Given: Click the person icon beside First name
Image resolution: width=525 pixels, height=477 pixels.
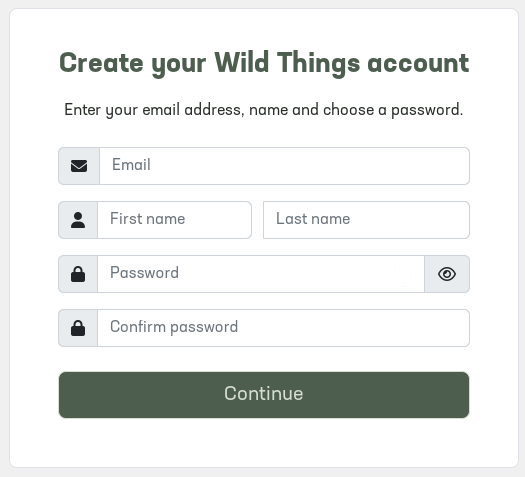Looking at the screenshot, I should (78, 220).
